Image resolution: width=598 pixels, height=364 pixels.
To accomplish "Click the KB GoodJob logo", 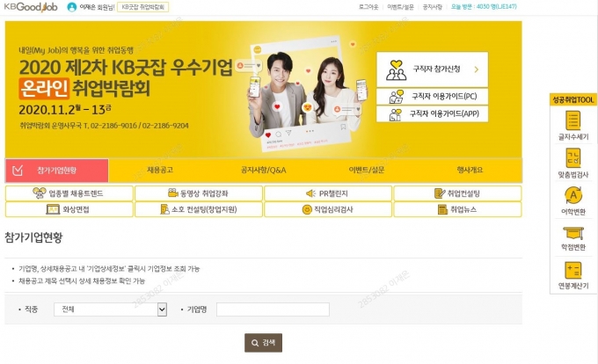I will click(x=31, y=7).
